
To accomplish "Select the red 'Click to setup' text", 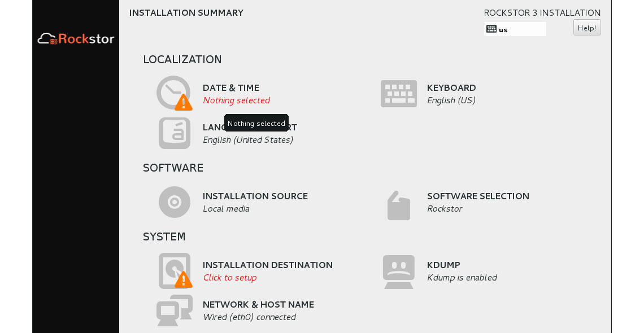I will pyautogui.click(x=229, y=278).
